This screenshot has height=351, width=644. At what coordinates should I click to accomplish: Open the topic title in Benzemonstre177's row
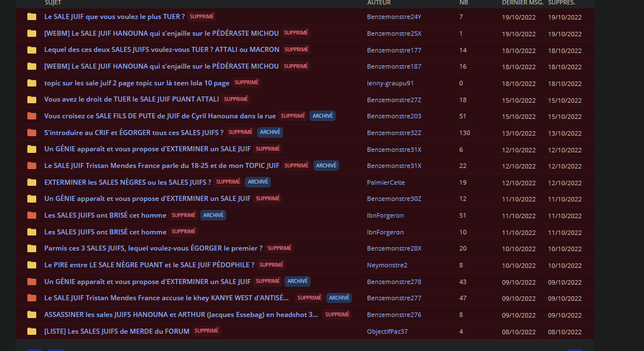(162, 49)
